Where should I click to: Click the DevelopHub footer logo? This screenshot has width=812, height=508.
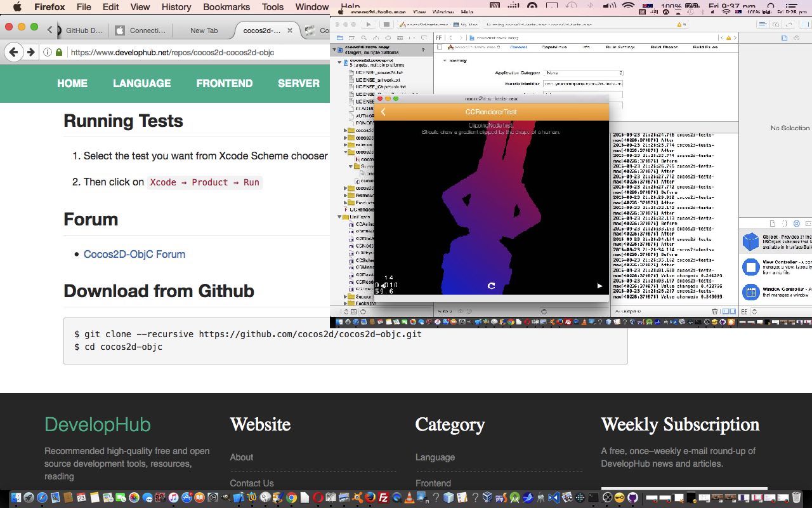click(98, 425)
